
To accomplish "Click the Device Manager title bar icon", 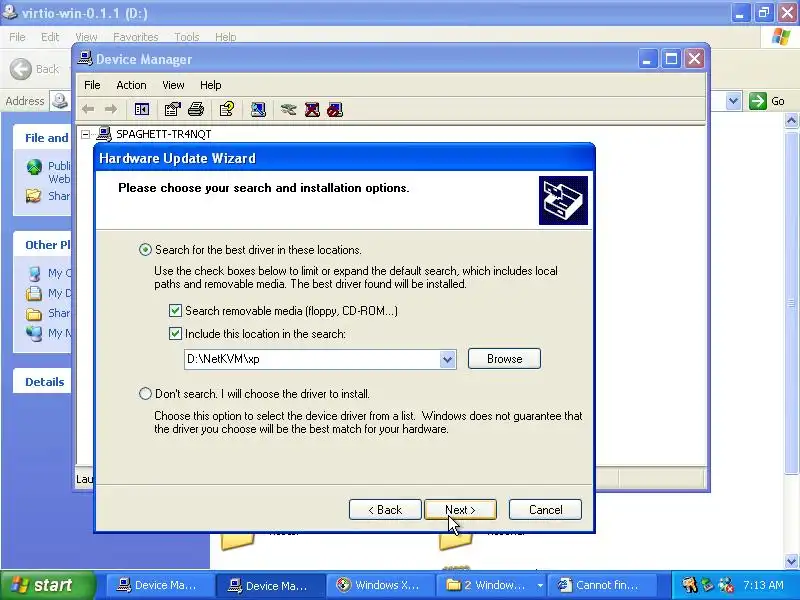I will click(x=85, y=59).
